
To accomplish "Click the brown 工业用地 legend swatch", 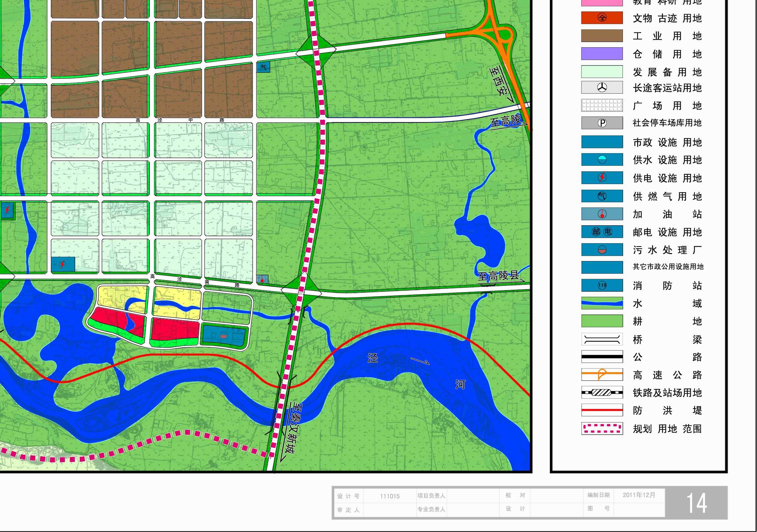I will [x=602, y=36].
